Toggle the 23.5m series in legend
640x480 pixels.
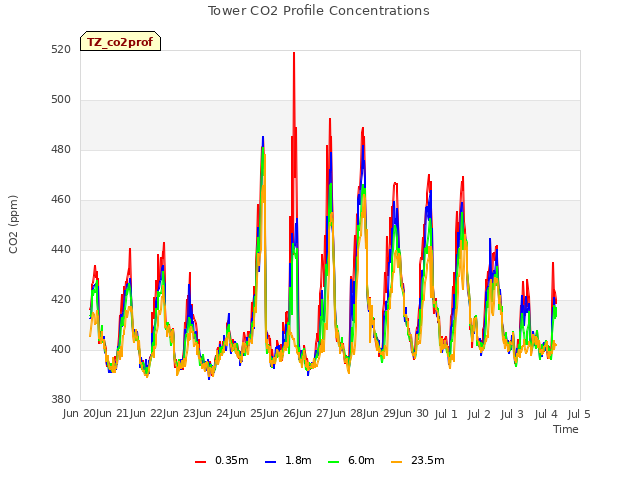(418, 460)
